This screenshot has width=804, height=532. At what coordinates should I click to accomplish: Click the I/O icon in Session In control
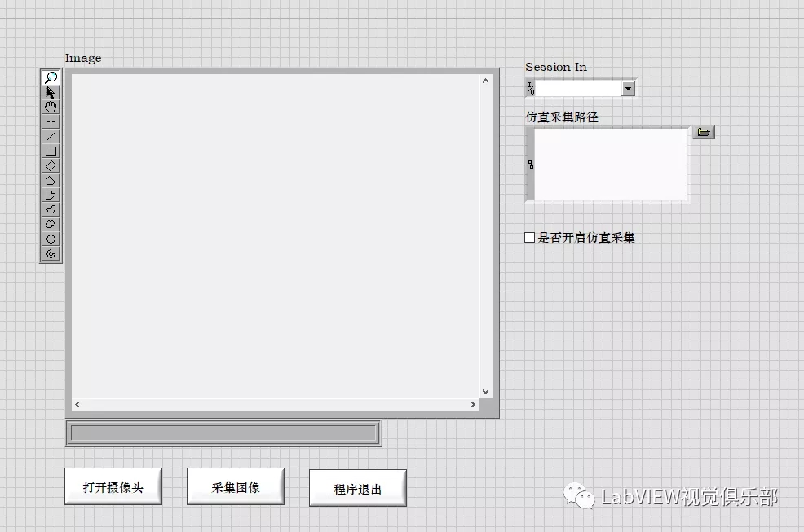pos(531,89)
